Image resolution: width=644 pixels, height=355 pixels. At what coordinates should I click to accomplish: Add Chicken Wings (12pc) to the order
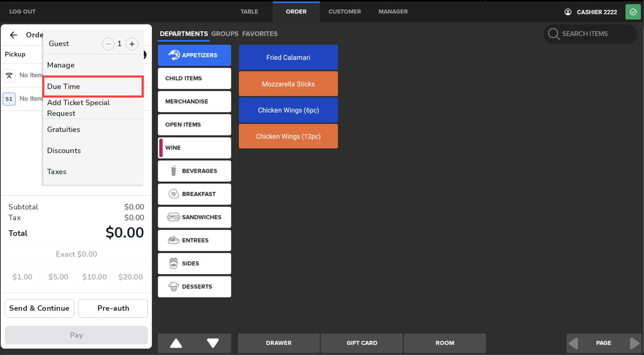tap(288, 136)
